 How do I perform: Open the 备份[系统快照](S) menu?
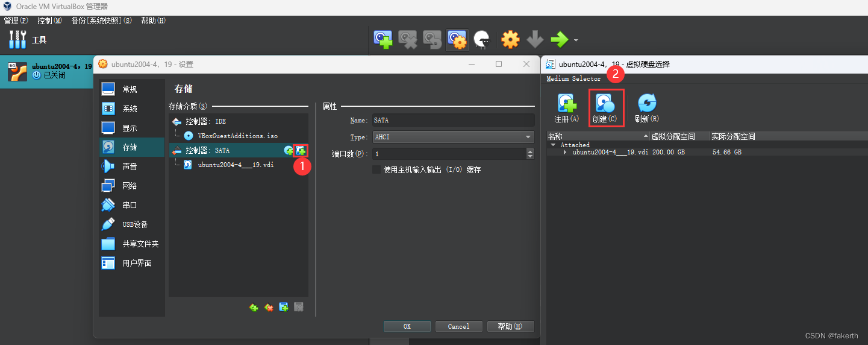(101, 21)
